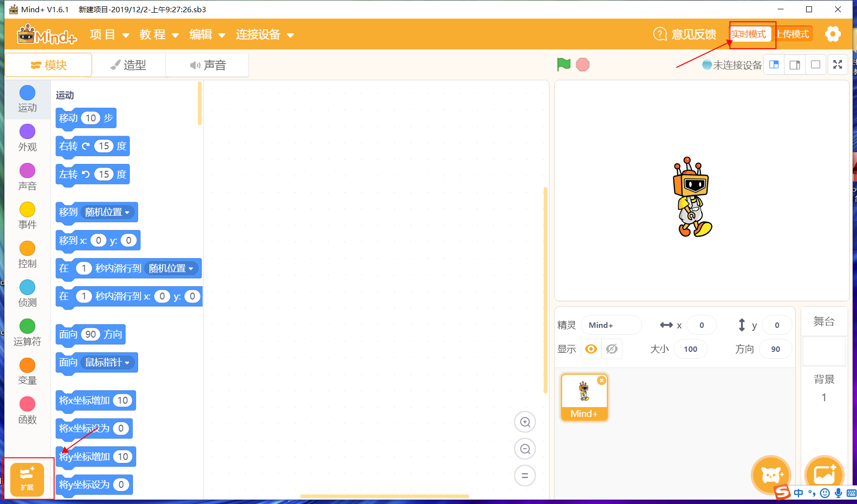Open the 教程 tutorial menu
The image size is (857, 504).
click(159, 35)
